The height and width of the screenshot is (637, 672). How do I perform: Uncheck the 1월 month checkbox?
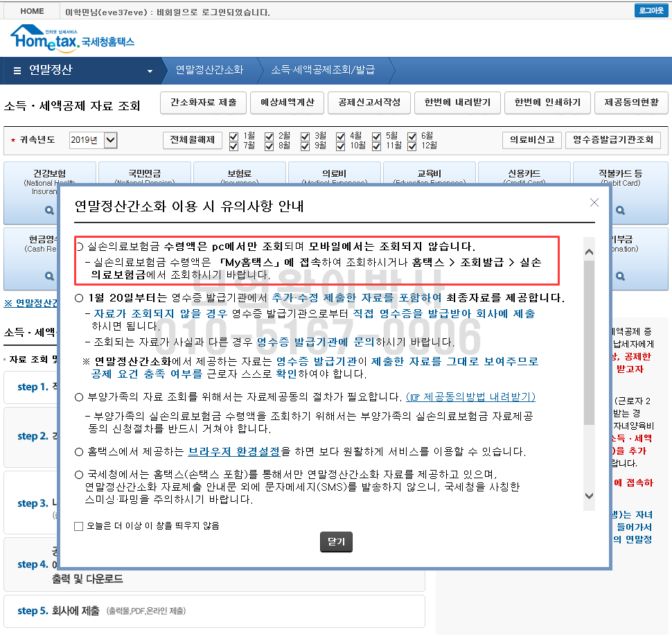(233, 137)
